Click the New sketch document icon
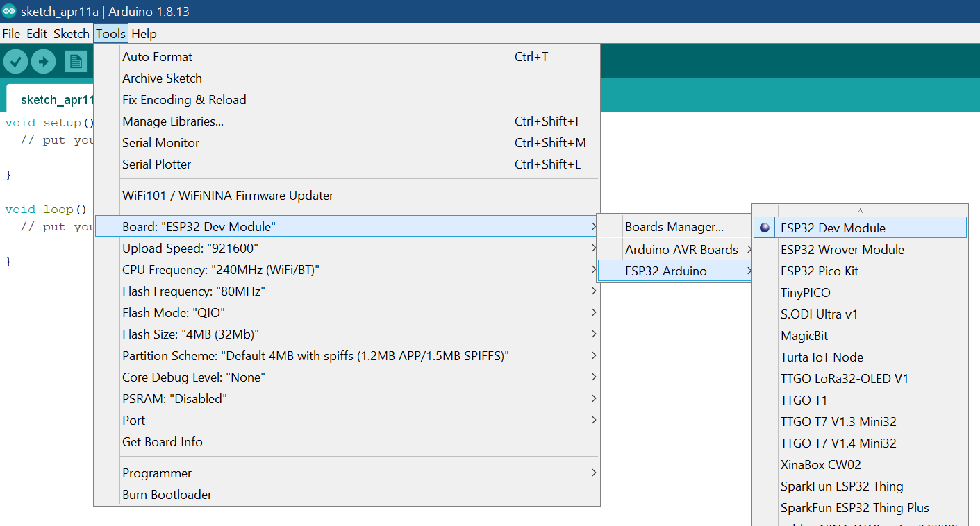Viewport: 980px width, 526px height. click(75, 62)
